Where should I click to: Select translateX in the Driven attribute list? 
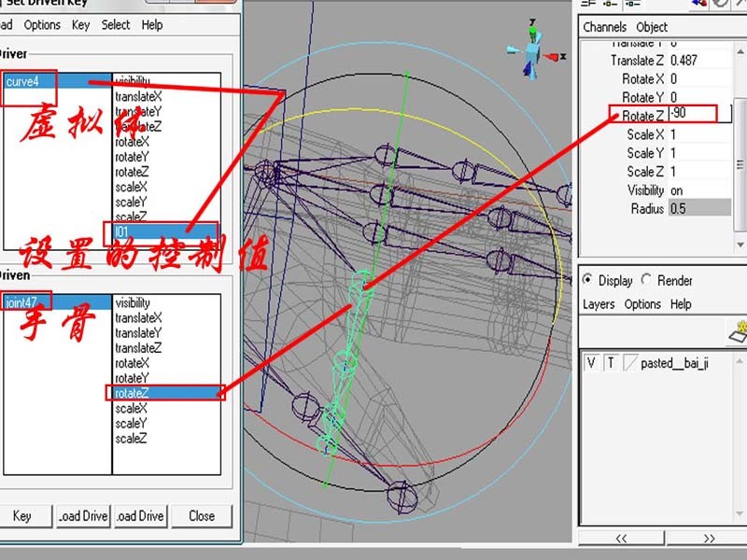(x=138, y=318)
